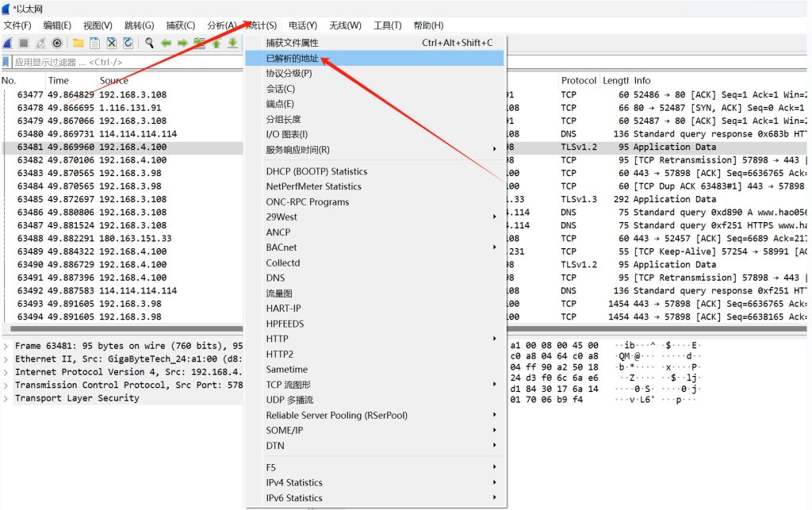Image resolution: width=812 pixels, height=510 pixels.
Task: Open the 捕获(C) menu
Action: (181, 25)
